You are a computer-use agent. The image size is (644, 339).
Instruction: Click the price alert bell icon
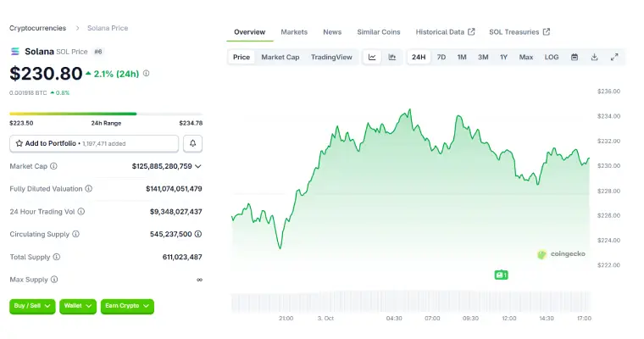coord(194,144)
